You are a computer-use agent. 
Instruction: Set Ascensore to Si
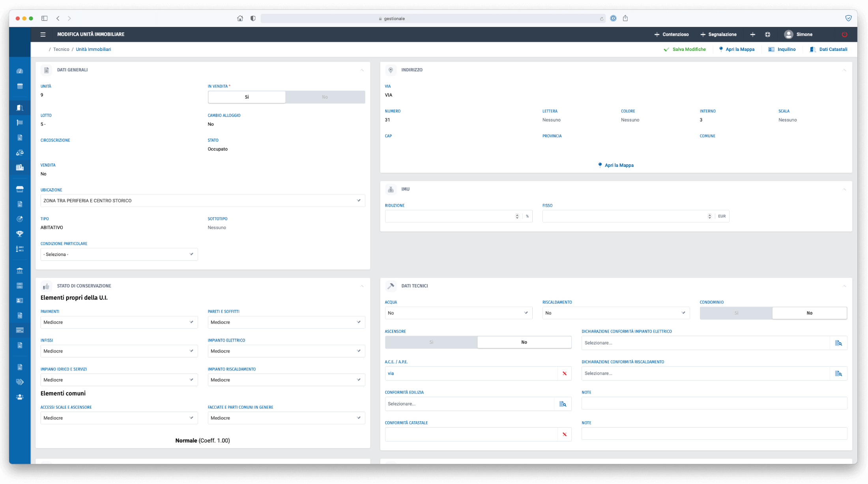431,342
